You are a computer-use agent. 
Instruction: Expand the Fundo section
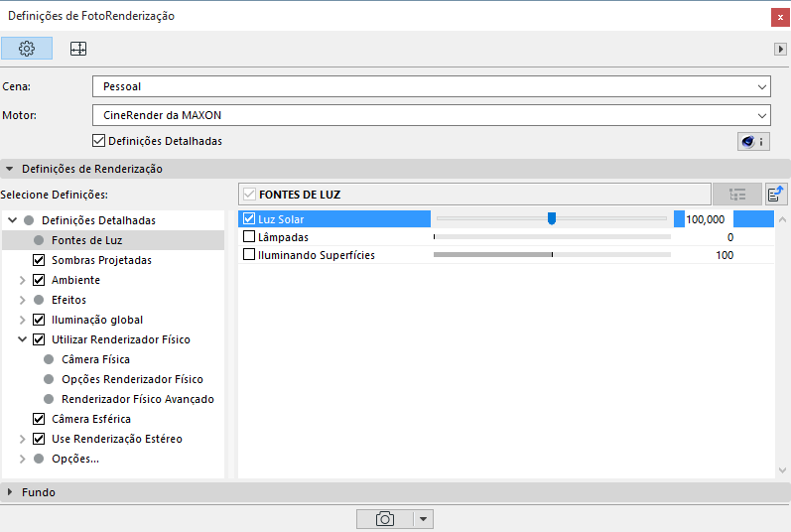click(10, 492)
